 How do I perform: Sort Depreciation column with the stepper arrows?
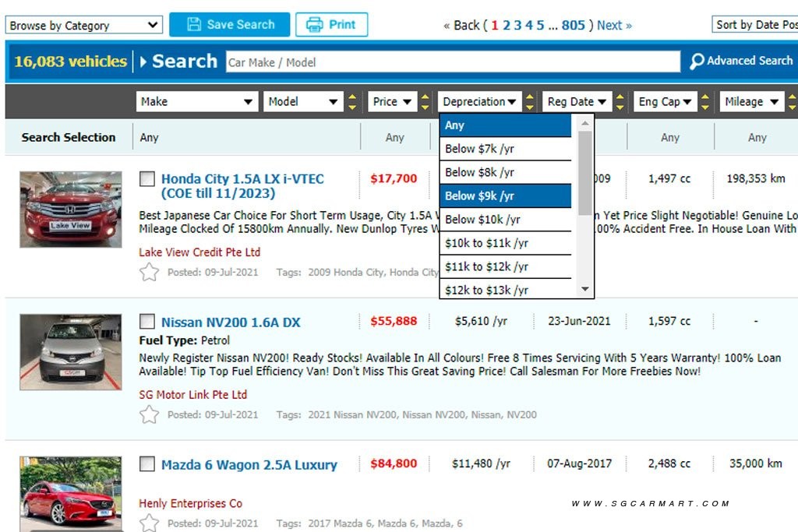coord(530,102)
